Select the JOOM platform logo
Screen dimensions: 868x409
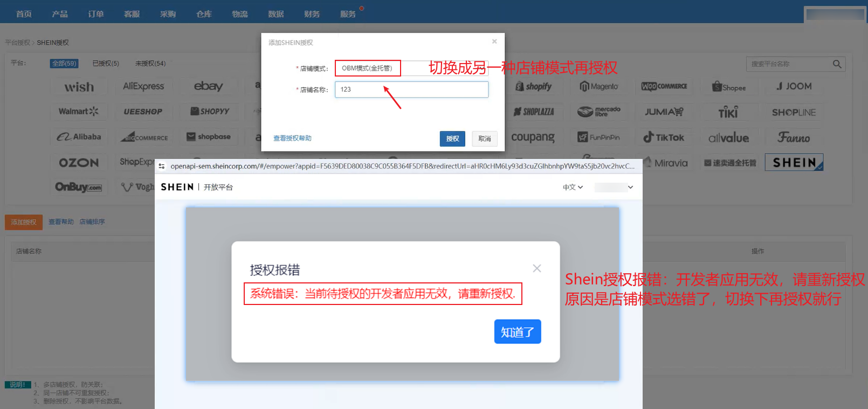click(x=794, y=86)
